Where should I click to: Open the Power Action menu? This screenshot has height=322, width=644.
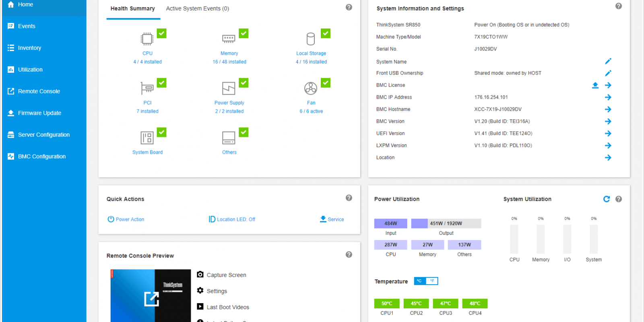(x=126, y=219)
